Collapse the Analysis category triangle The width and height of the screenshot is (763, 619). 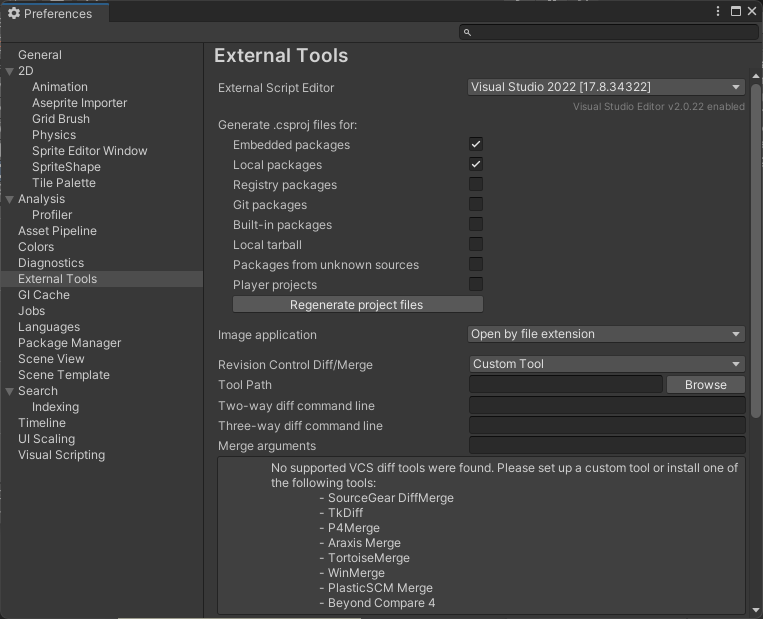click(x=9, y=200)
